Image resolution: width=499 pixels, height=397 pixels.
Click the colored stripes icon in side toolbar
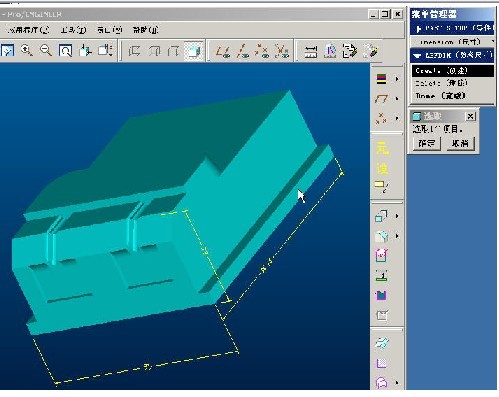pos(382,79)
